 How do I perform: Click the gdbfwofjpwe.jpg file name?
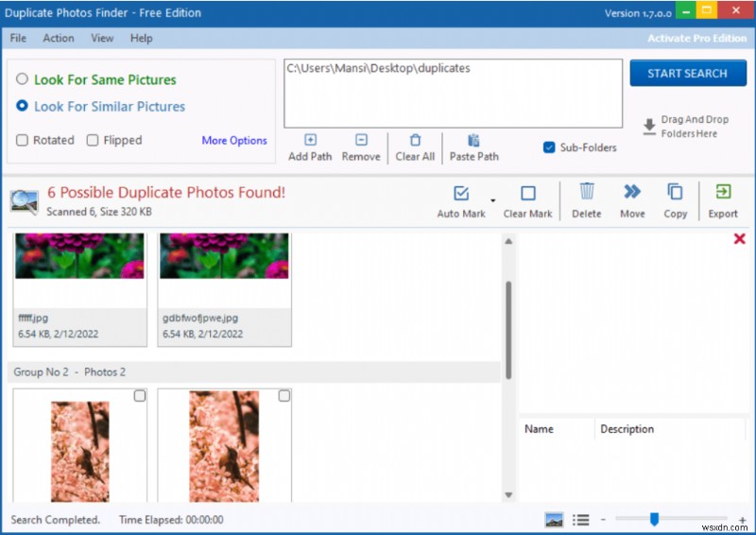[x=200, y=318]
